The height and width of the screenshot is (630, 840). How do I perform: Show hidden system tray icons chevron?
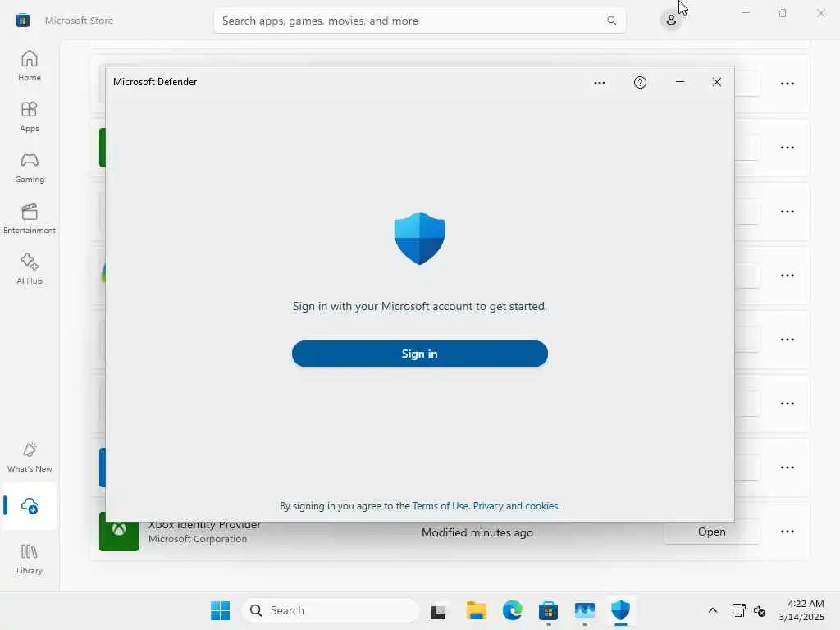coord(713,610)
